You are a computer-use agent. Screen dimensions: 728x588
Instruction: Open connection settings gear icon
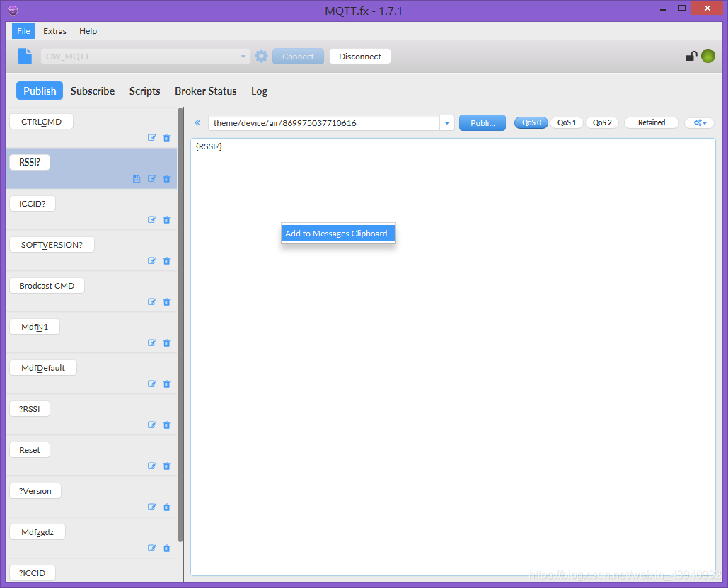coord(261,56)
